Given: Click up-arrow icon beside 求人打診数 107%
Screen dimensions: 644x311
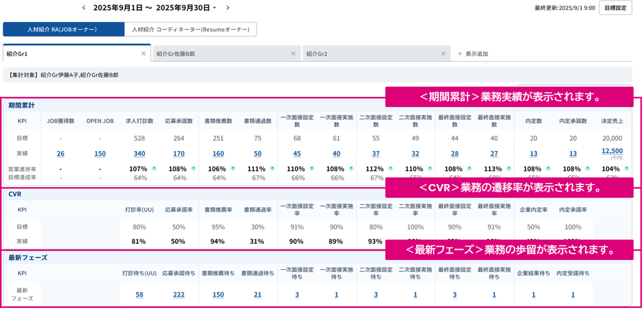Looking at the screenshot, I should [154, 169].
